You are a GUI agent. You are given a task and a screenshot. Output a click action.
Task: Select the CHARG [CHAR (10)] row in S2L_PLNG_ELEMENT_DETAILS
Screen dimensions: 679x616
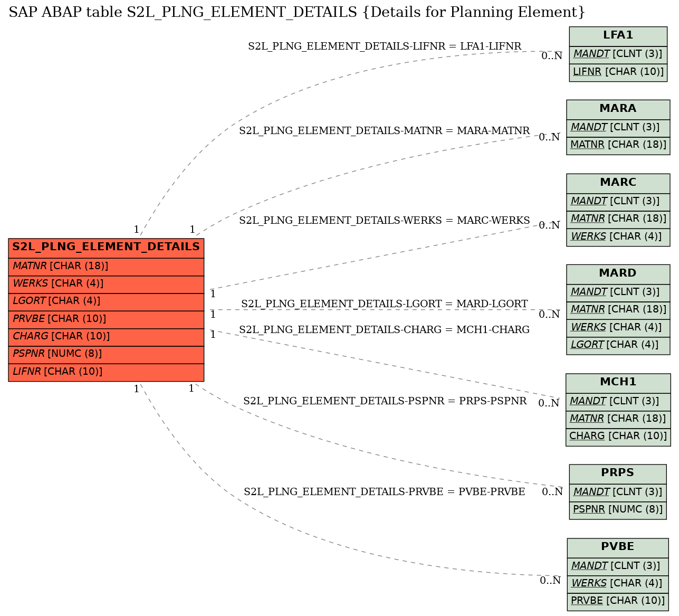(106, 336)
